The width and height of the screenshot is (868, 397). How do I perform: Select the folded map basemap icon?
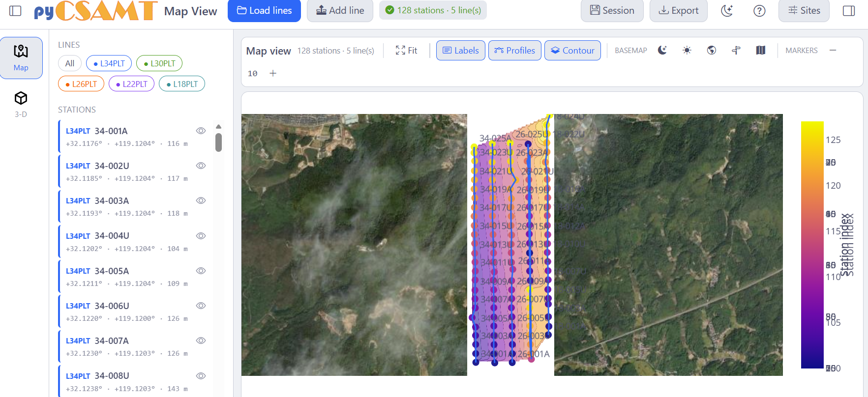(761, 51)
